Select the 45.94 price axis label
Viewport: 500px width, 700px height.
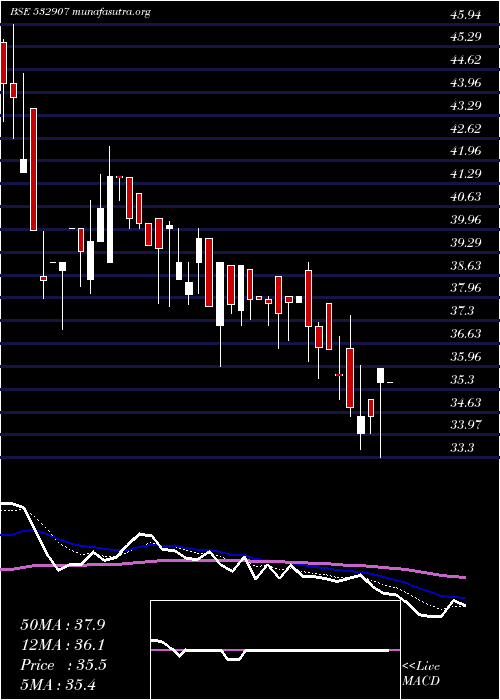coord(466,15)
